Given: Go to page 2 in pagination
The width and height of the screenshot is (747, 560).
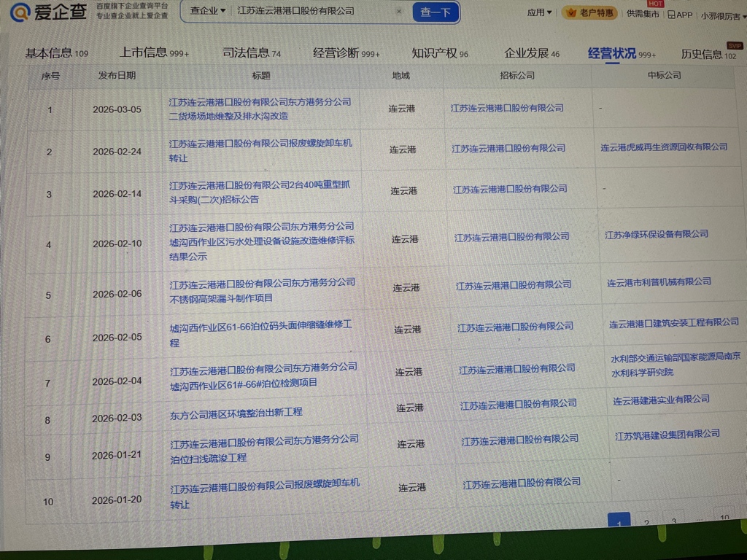Looking at the screenshot, I should [x=646, y=521].
